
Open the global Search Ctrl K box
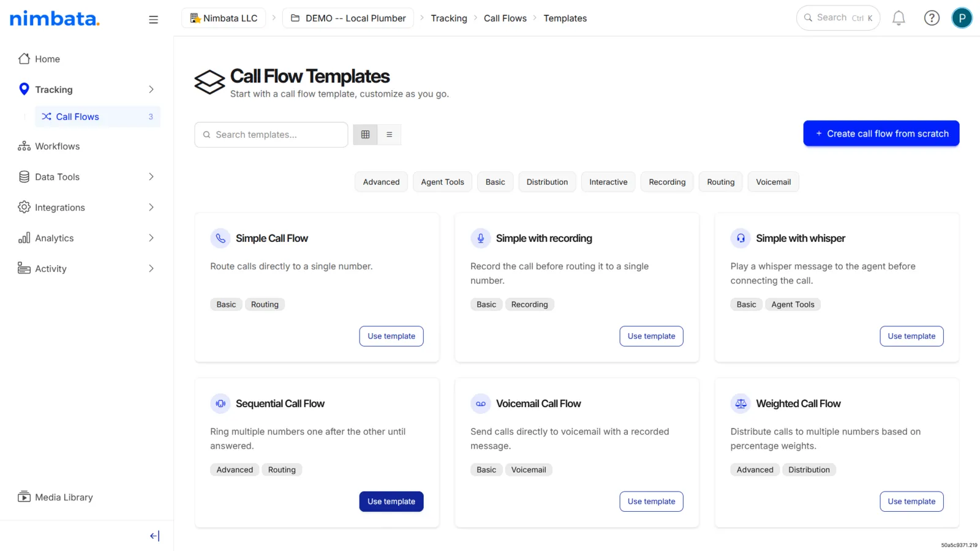pyautogui.click(x=838, y=18)
